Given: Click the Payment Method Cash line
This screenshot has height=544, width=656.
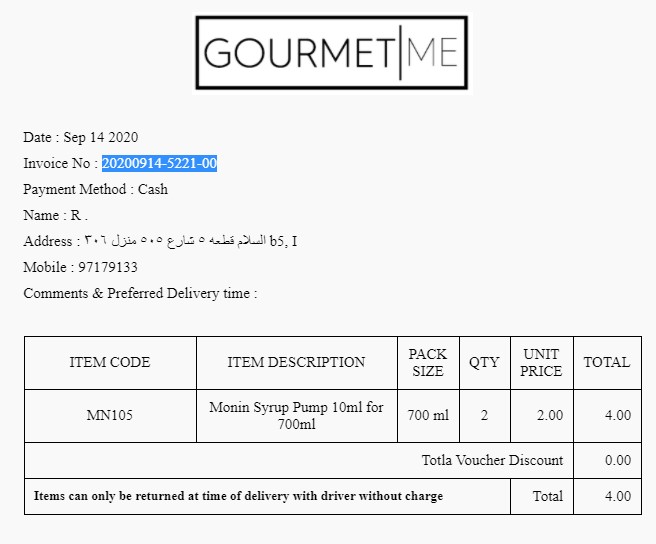Looking at the screenshot, I should tap(96, 189).
